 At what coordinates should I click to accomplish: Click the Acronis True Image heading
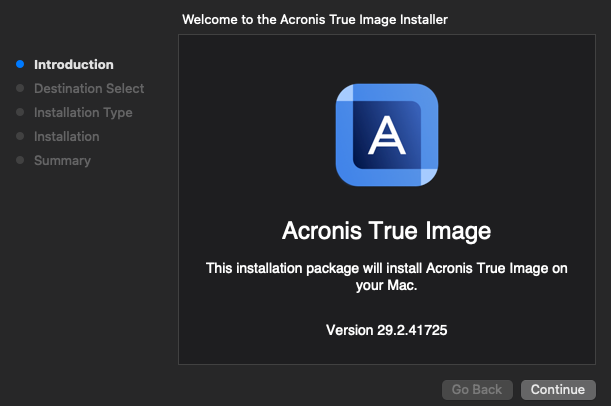pyautogui.click(x=387, y=231)
